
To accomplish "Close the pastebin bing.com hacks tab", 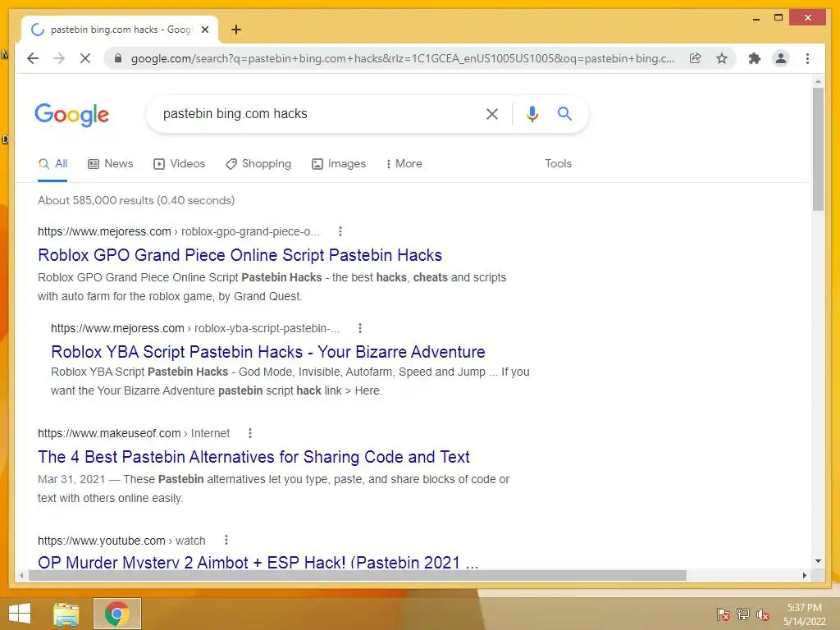I will 204,30.
